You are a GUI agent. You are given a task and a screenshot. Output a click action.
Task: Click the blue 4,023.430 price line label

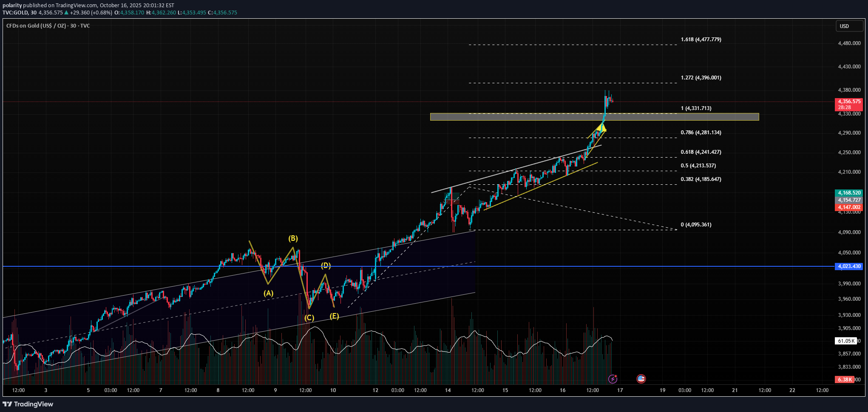(x=849, y=266)
